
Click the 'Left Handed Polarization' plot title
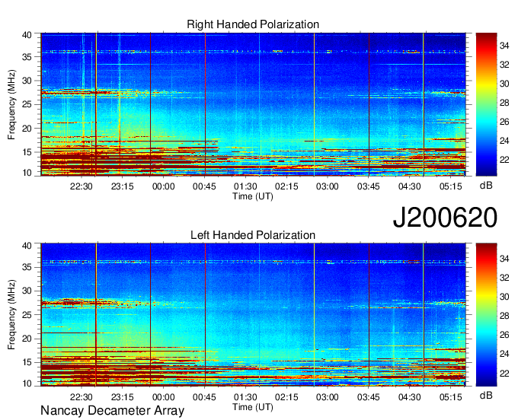253,235
